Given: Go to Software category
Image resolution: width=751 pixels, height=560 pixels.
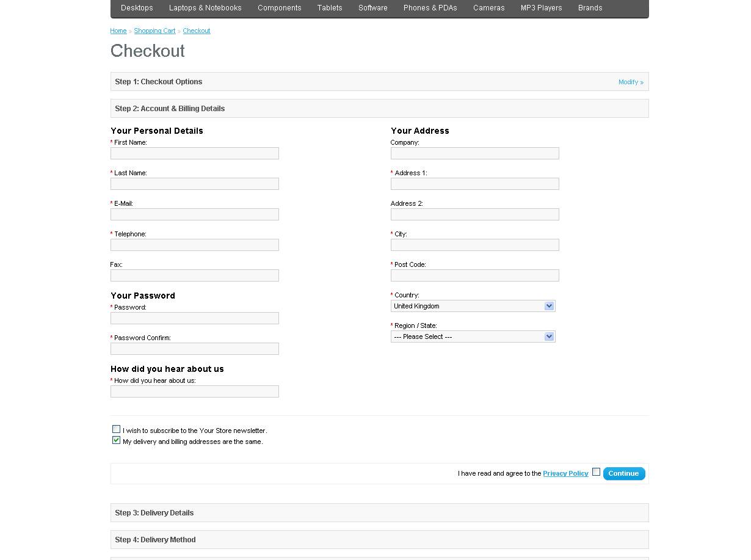Looking at the screenshot, I should tap(373, 8).
